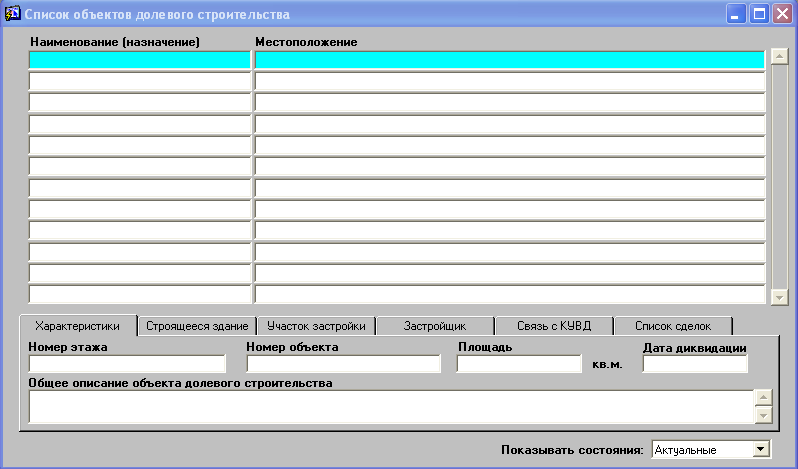Click the Дата ликвидации input field
798x469 pixels.
695,364
